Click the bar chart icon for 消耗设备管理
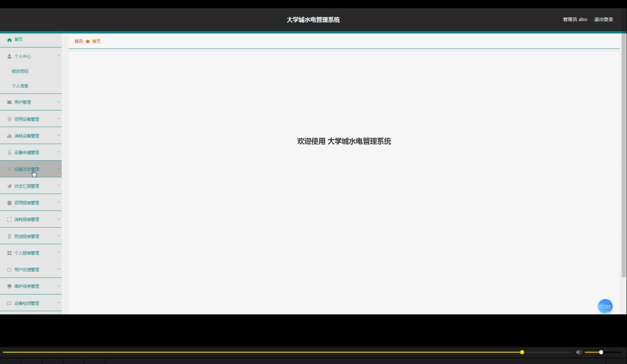Screen dimensions: 627x364 click(x=10, y=136)
